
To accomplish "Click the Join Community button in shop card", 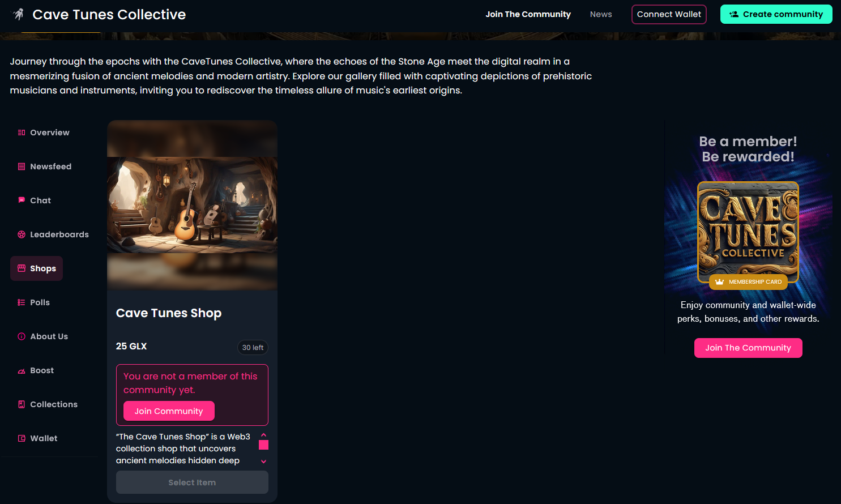I will 169,411.
